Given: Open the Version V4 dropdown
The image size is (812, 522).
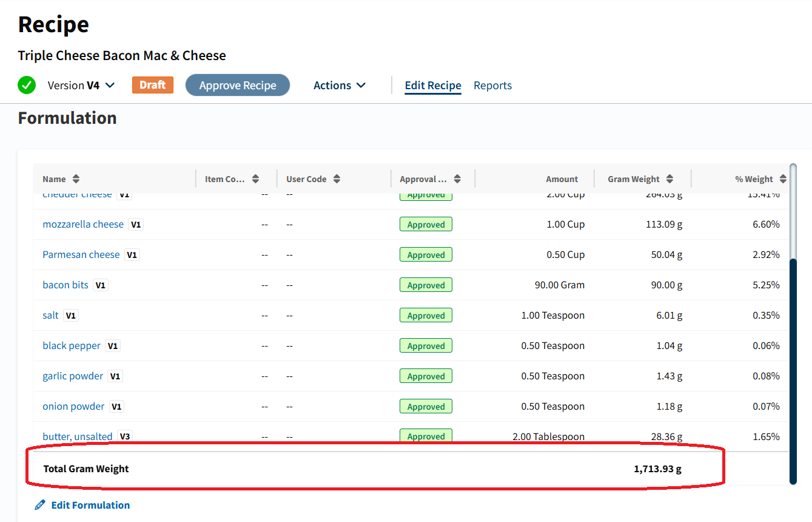Looking at the screenshot, I should [81, 86].
